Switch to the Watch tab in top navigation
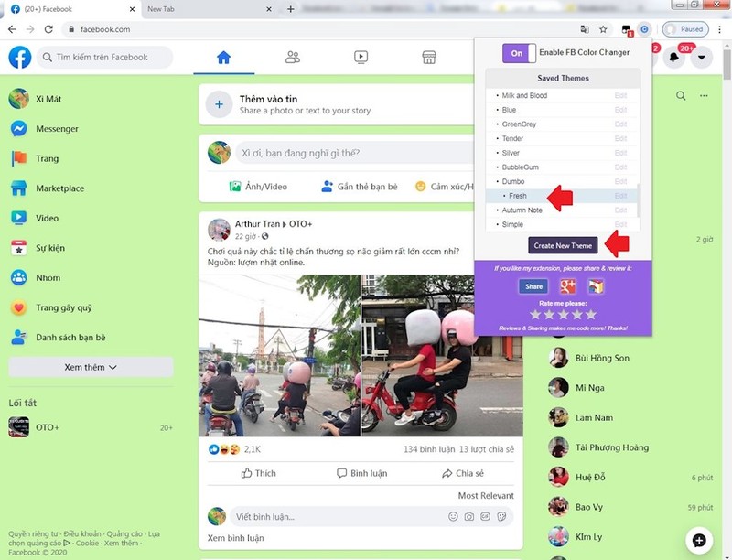Viewport: 732px width, 560px height. click(361, 57)
